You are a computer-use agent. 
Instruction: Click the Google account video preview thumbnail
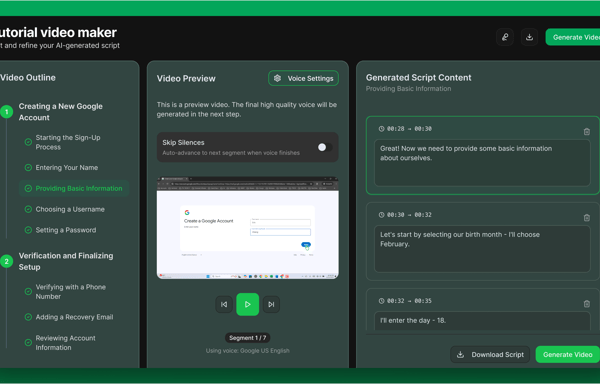tap(248, 228)
